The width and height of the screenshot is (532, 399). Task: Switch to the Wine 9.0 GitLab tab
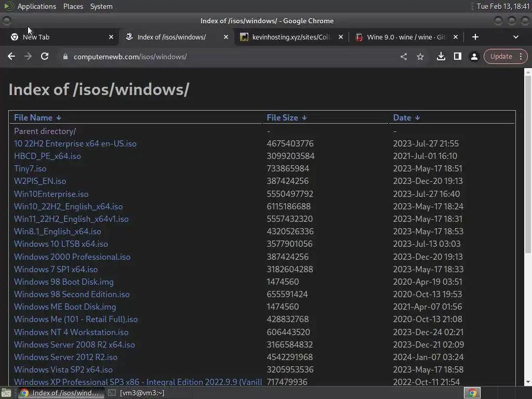click(406, 37)
